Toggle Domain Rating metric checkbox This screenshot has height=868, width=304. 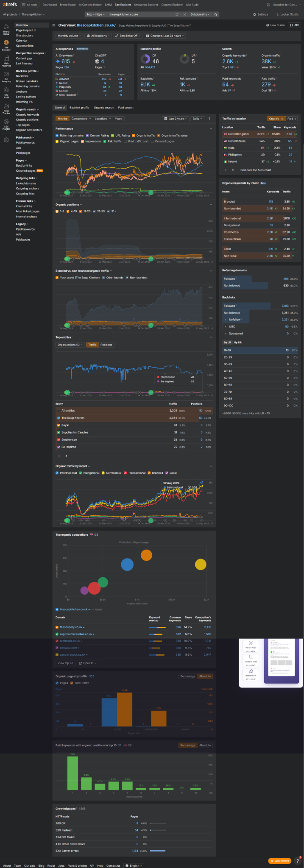click(x=86, y=136)
